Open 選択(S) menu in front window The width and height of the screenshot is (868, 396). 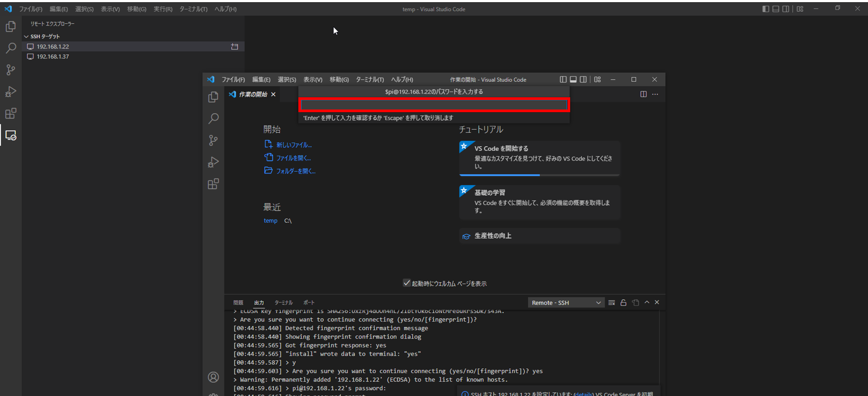(287, 80)
